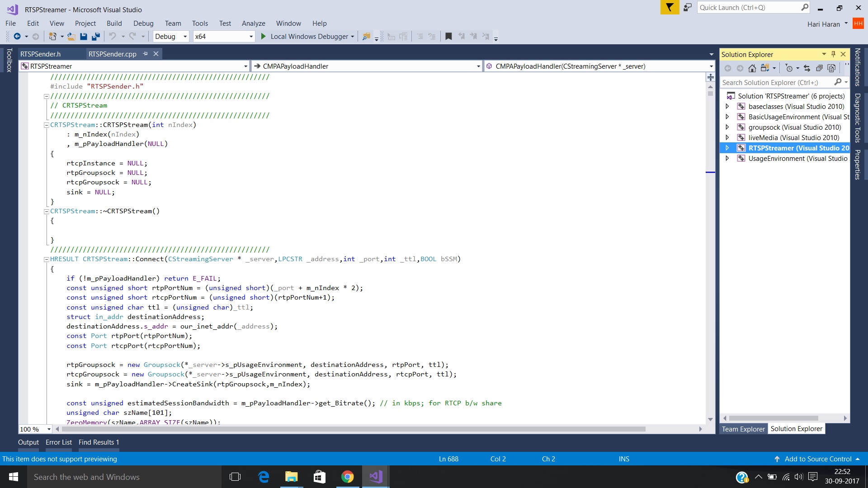
Task: Expand the liveMedia project node
Action: click(x=727, y=138)
